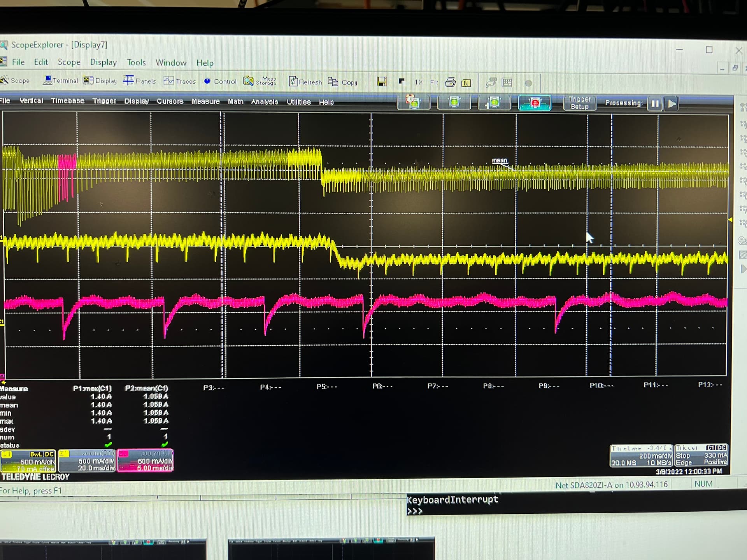Image resolution: width=747 pixels, height=560 pixels.
Task: Click the Trigger descriptor box
Action: point(701,455)
